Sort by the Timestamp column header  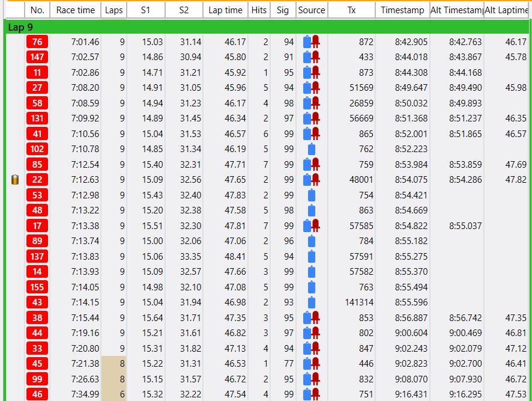402,10
